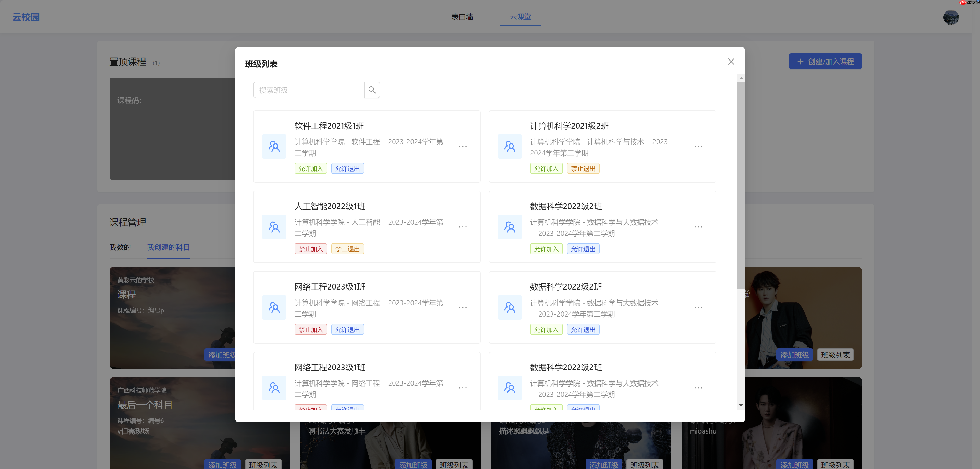Click the 创建/加入课程 button
980x469 pixels.
click(x=825, y=61)
